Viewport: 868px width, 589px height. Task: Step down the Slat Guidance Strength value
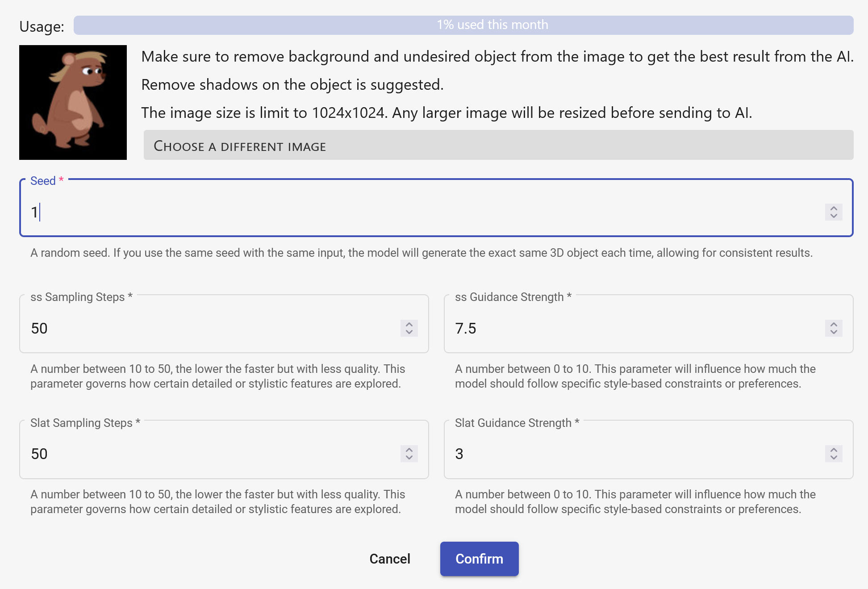[834, 458]
